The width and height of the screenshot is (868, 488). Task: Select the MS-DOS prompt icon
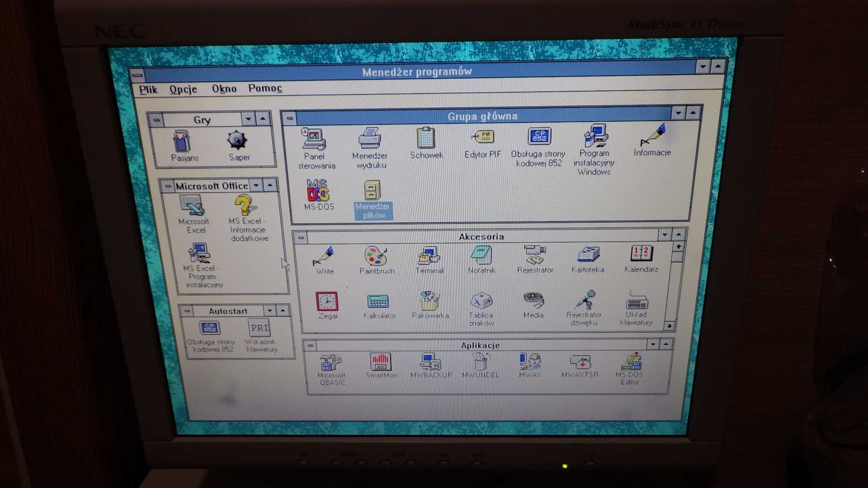pyautogui.click(x=318, y=190)
